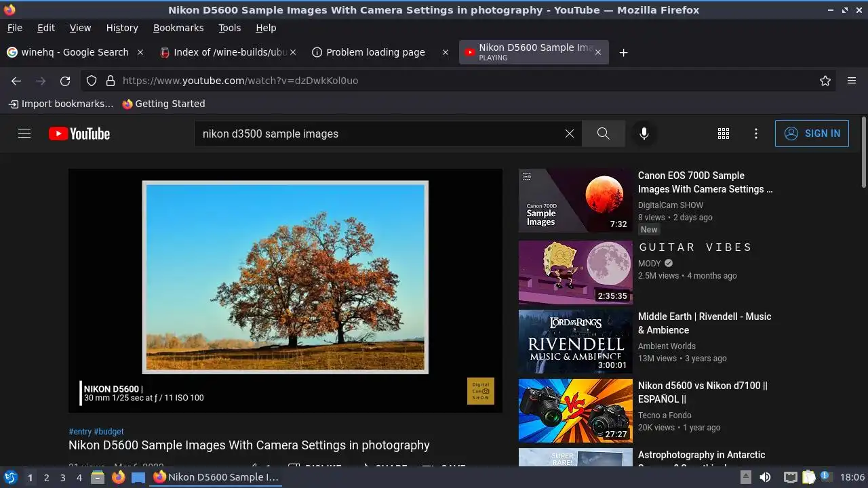
Task: Click the SIGN IN button
Action: 812,134
